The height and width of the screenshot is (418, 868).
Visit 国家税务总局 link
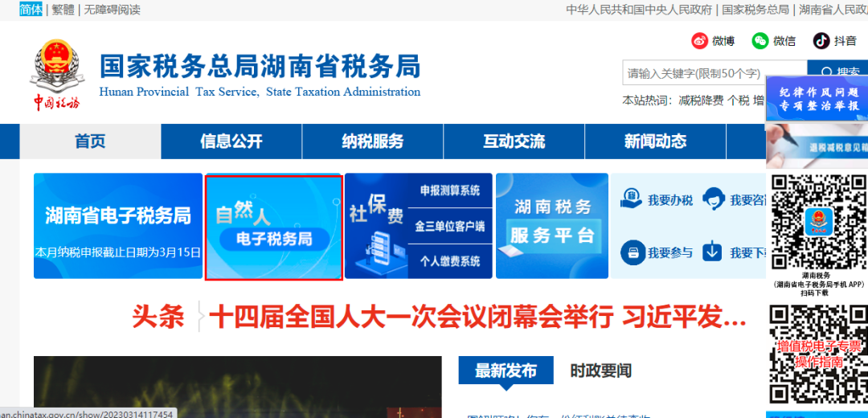point(755,10)
